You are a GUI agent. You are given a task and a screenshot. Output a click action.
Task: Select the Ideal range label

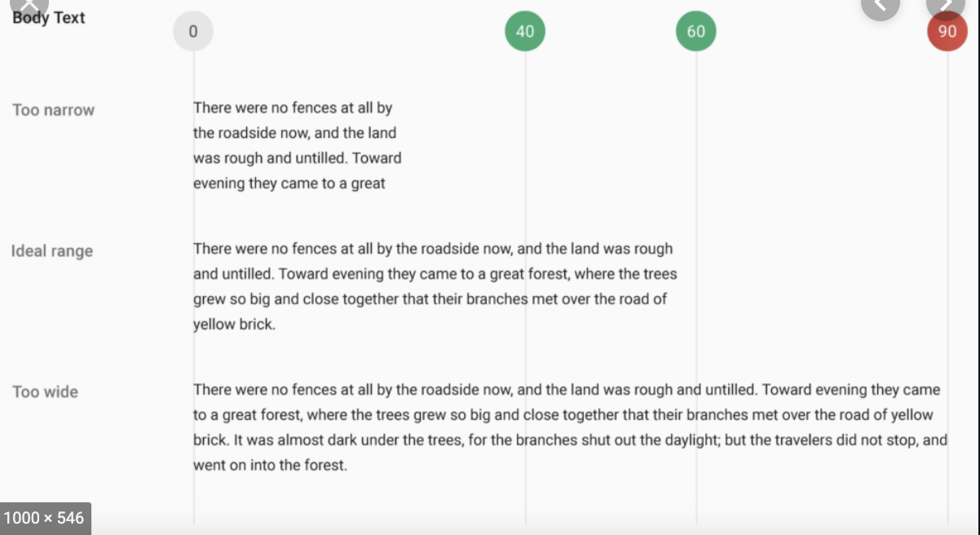click(x=52, y=251)
